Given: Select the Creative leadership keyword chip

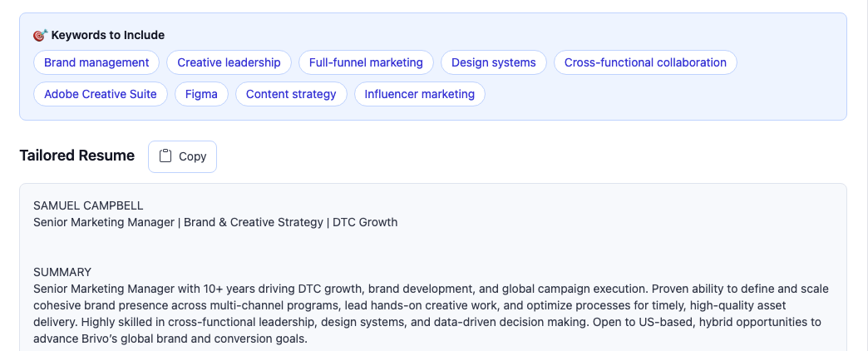Looking at the screenshot, I should [229, 62].
